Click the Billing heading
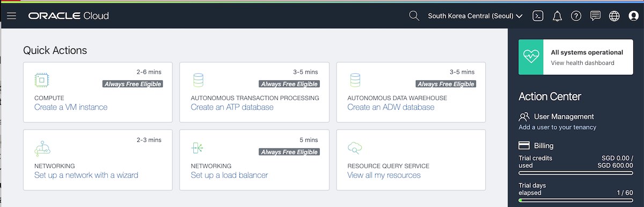 544,146
